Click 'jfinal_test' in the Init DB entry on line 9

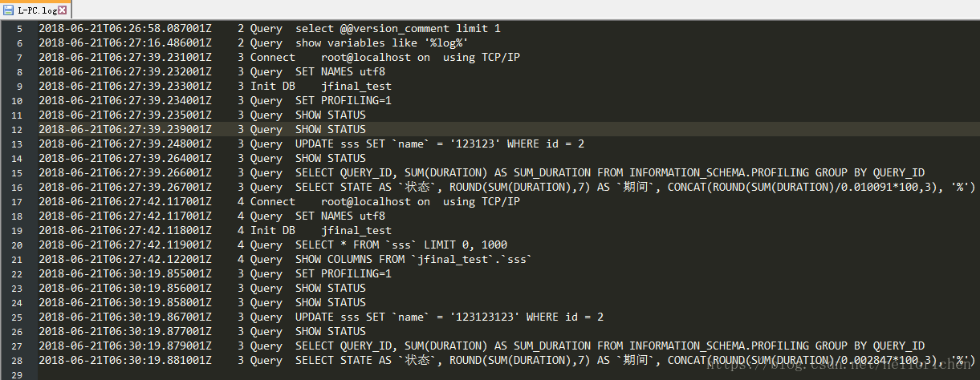point(356,86)
